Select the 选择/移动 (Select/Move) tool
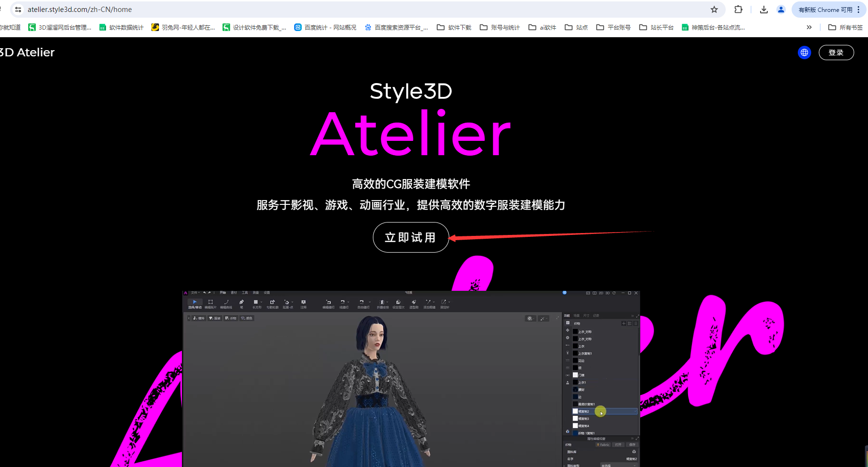Viewport: 868px width, 467px height. click(x=195, y=303)
